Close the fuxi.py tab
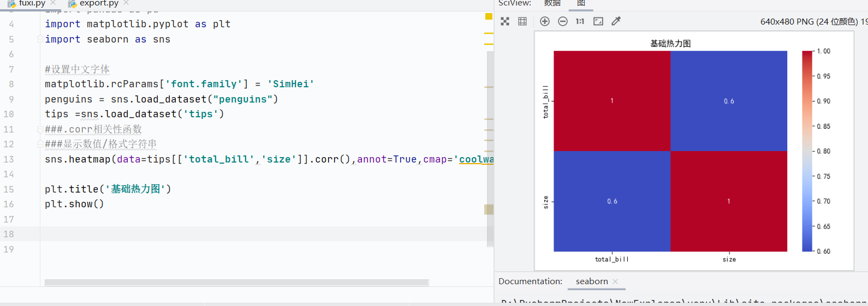Image resolution: width=868 pixels, height=306 pixels. (53, 3)
